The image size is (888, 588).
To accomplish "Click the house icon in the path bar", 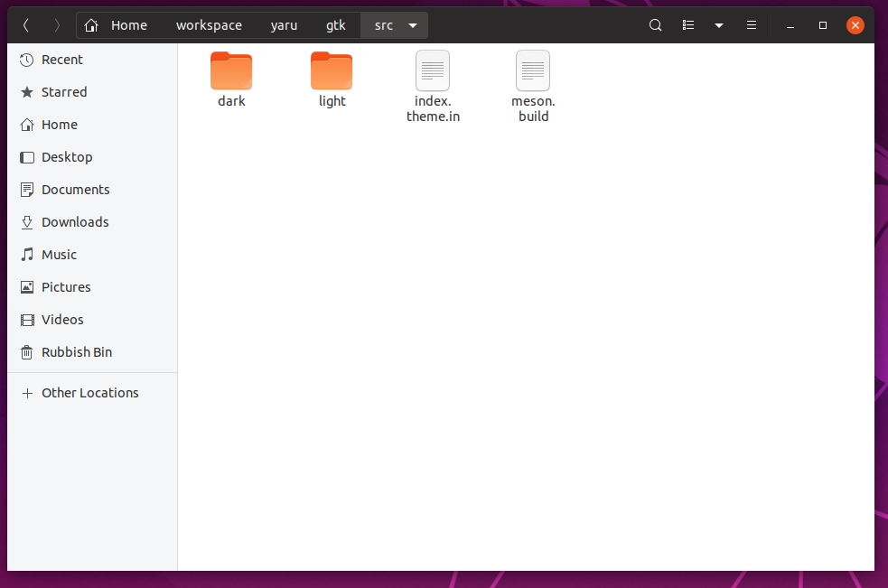I will pyautogui.click(x=90, y=25).
